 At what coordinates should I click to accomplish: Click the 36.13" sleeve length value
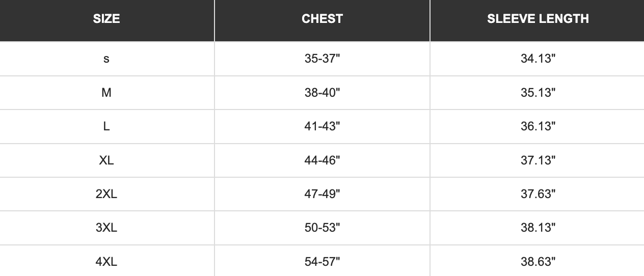pos(538,126)
